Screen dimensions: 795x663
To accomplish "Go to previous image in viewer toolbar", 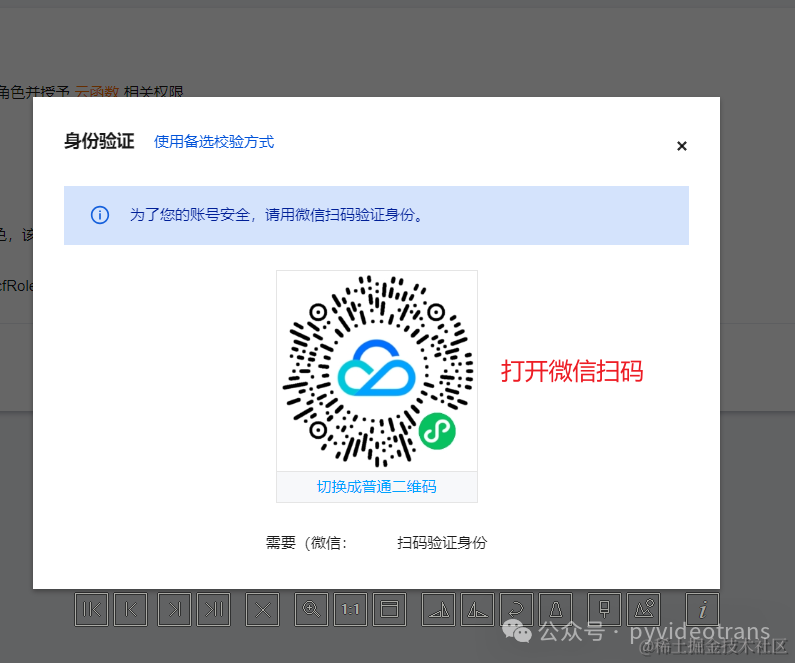I will click(x=131, y=609).
